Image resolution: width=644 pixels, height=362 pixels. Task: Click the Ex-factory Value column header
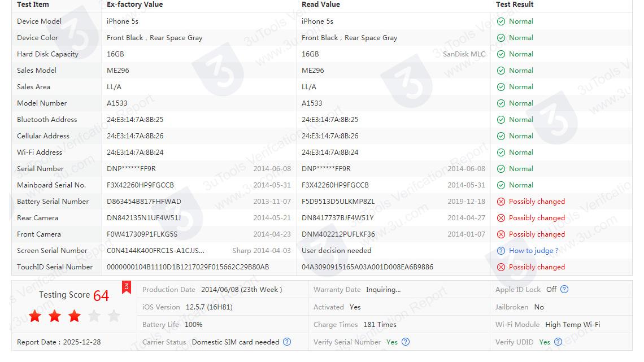[x=134, y=5]
